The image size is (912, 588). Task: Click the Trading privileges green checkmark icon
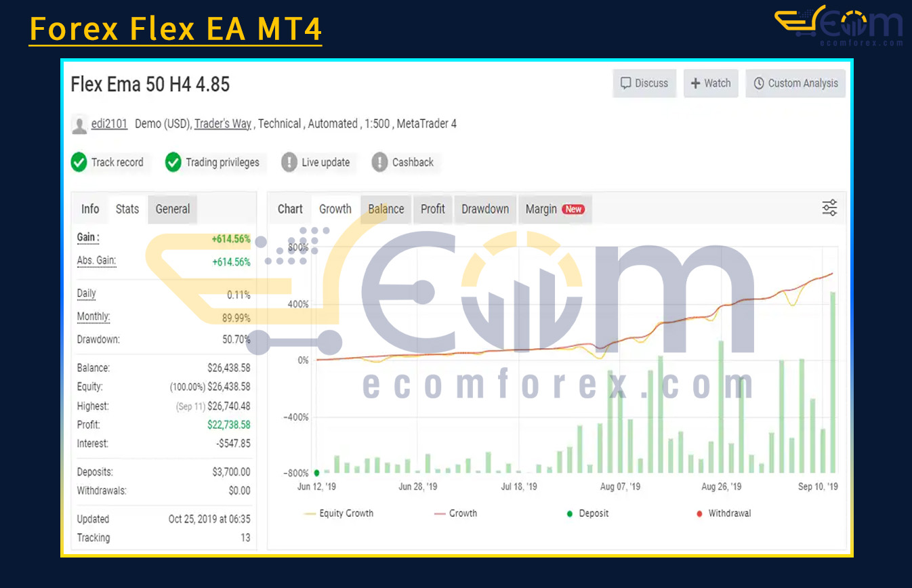coord(173,163)
